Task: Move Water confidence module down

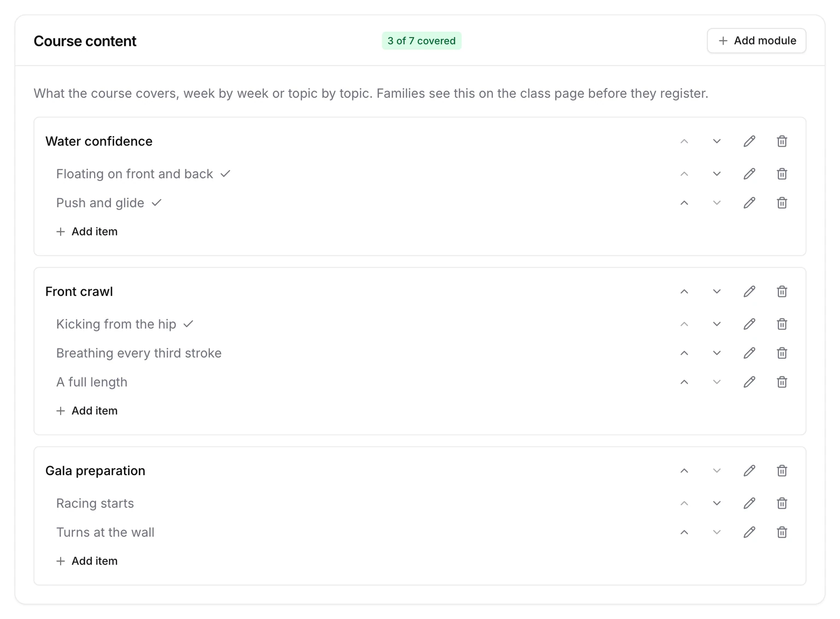Action: coord(716,141)
